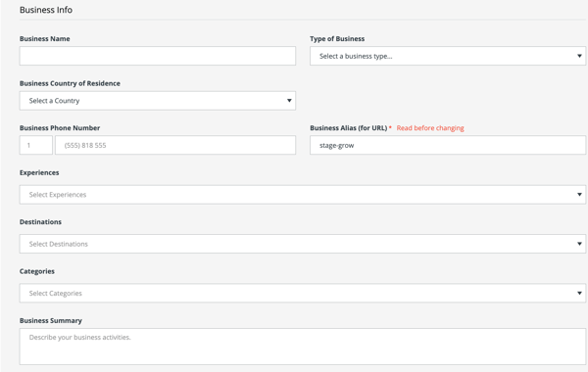588x372 pixels.
Task: Click the Type of Business label
Action: 337,38
